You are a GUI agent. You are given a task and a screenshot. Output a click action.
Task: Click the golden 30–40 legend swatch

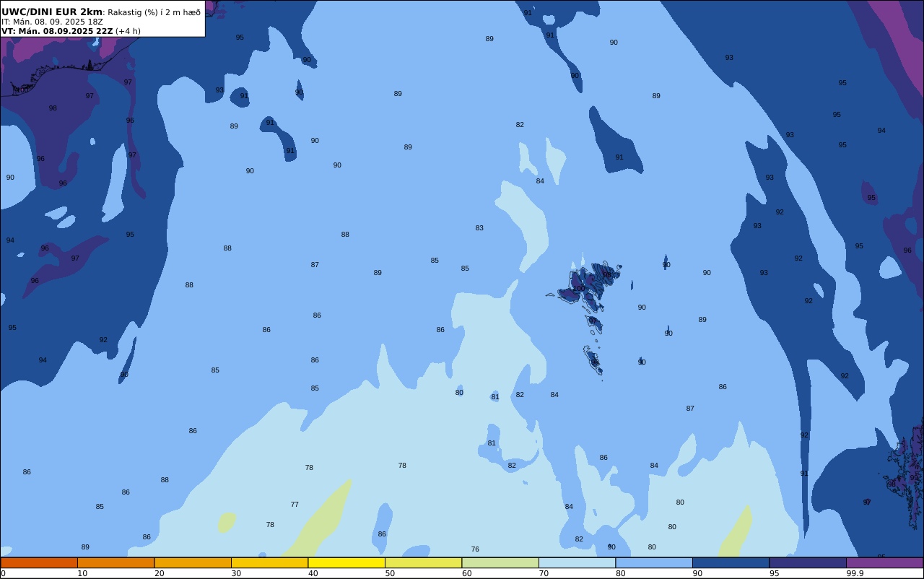point(269,562)
